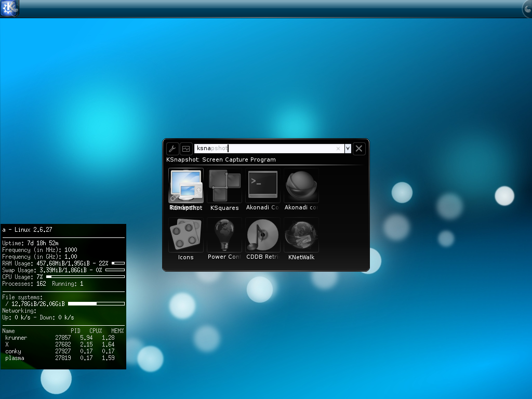Launch the KNetWalk game result
532x399 pixels.
301,239
